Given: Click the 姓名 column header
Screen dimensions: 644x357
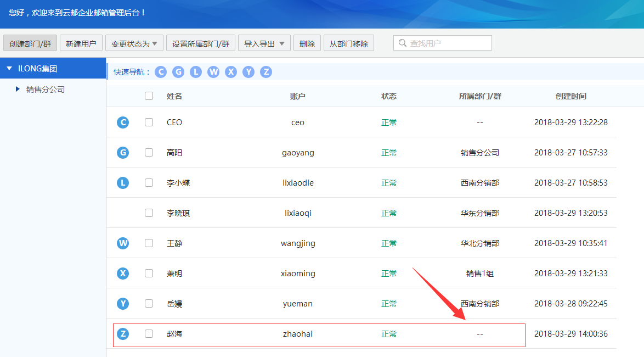Looking at the screenshot, I should (174, 96).
